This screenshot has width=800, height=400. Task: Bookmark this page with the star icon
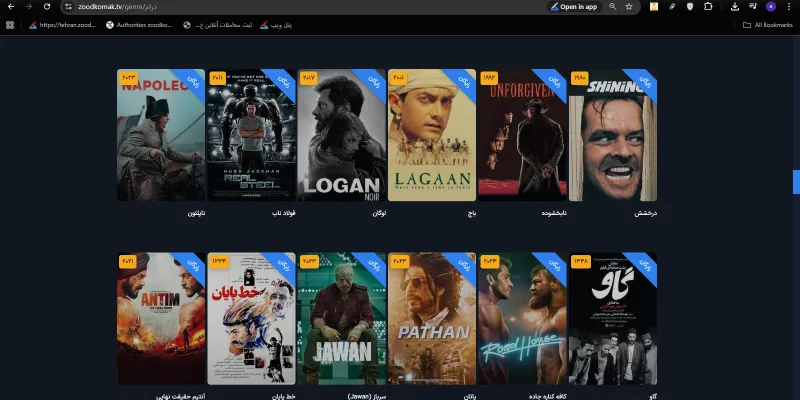pyautogui.click(x=629, y=7)
